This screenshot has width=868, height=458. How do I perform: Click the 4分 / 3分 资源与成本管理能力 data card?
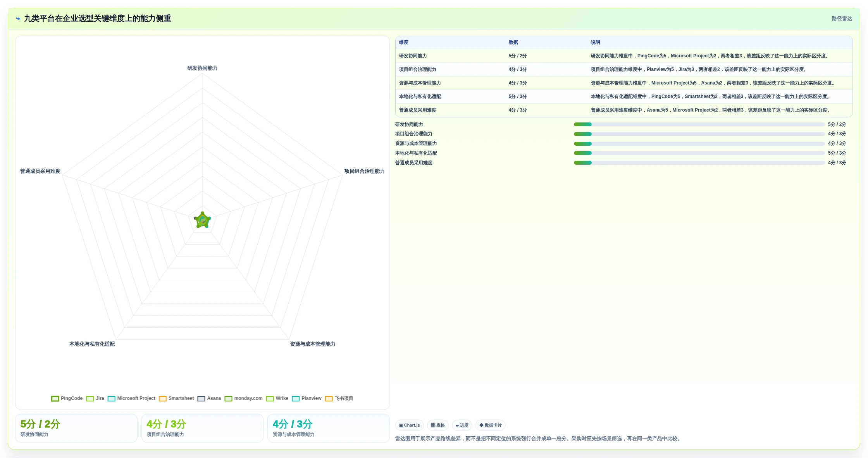(x=329, y=428)
